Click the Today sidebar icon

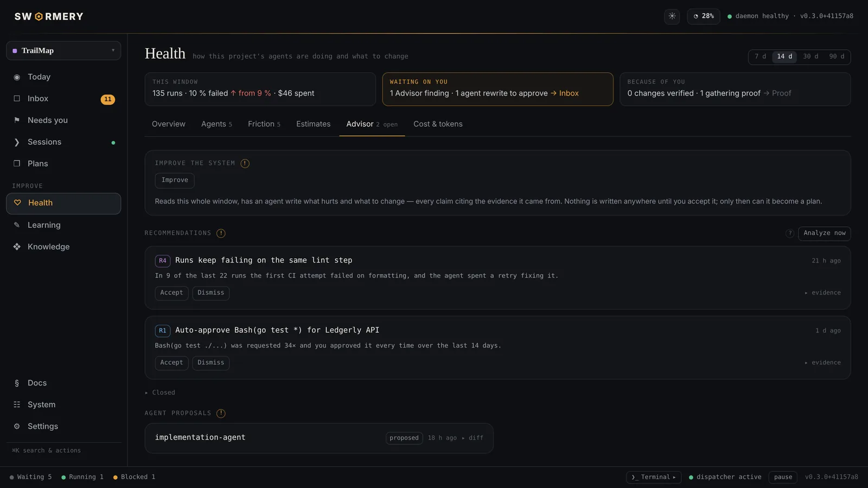(x=17, y=77)
